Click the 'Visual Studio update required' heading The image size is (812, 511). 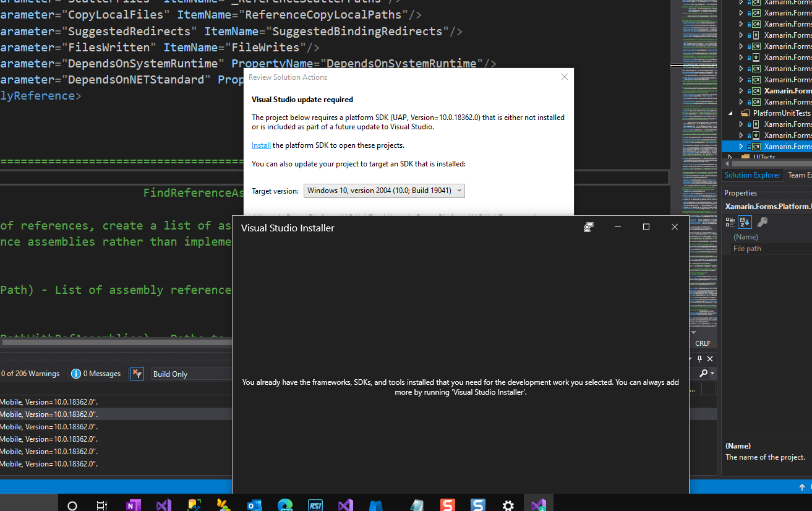(302, 99)
